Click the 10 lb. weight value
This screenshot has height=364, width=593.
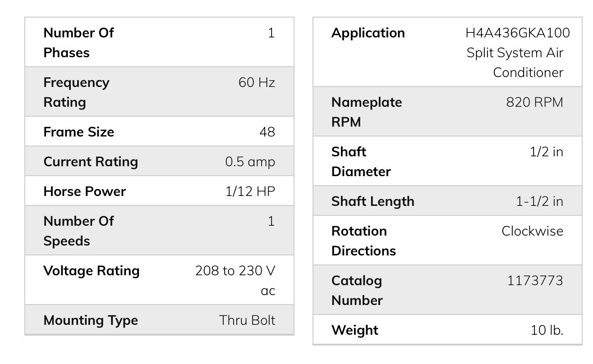coord(547,330)
